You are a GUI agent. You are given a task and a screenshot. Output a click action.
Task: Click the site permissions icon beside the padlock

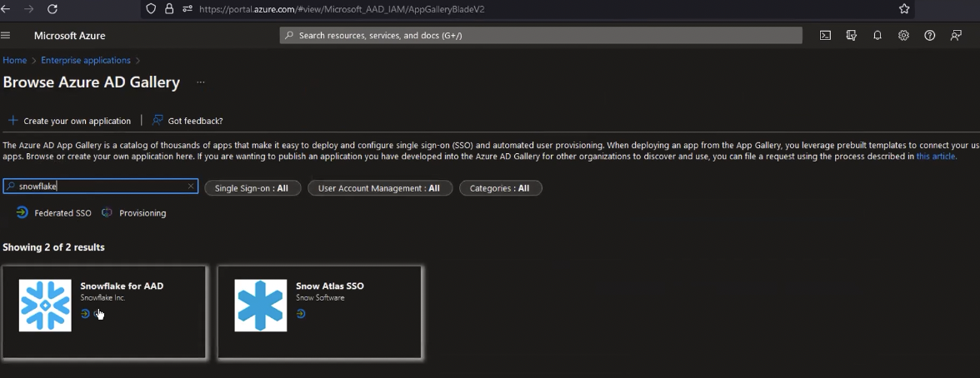coord(187,9)
